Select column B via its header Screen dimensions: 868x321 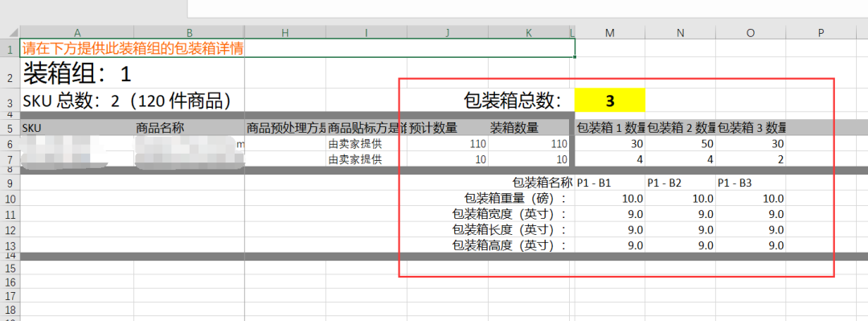189,33
